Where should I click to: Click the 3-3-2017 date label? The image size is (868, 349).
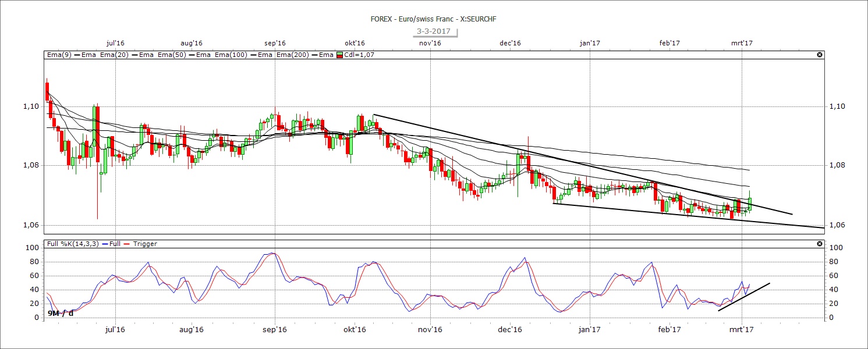tap(434, 31)
